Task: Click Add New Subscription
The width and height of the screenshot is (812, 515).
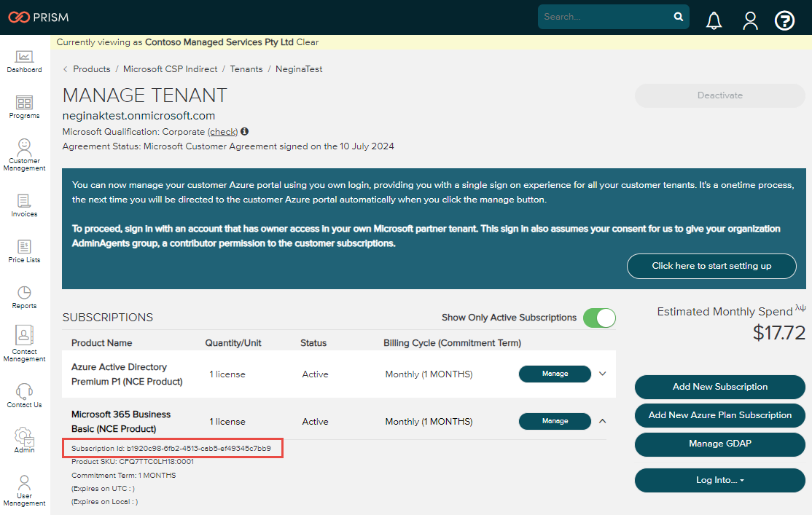Action: pos(720,387)
